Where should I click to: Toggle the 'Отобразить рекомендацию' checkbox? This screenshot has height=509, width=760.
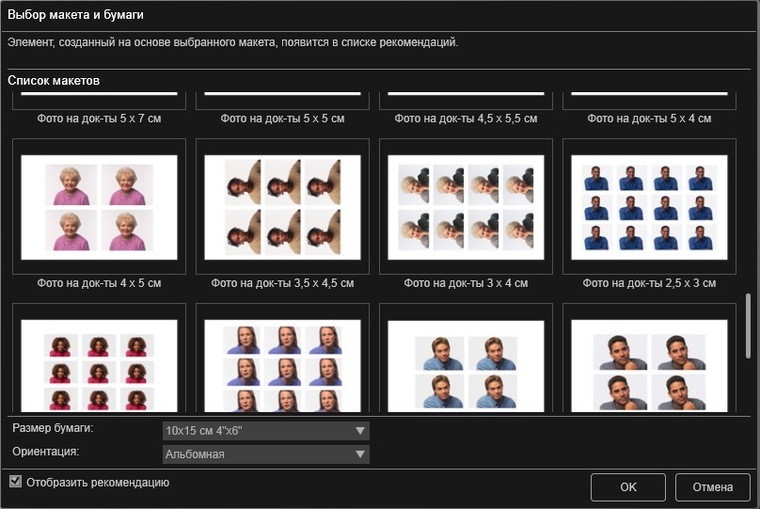tap(16, 482)
